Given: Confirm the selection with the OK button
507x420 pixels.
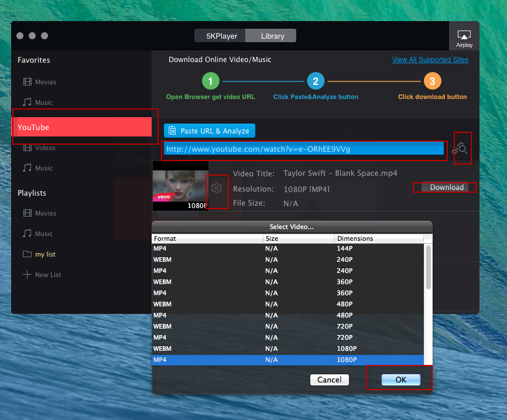Looking at the screenshot, I should [401, 380].
